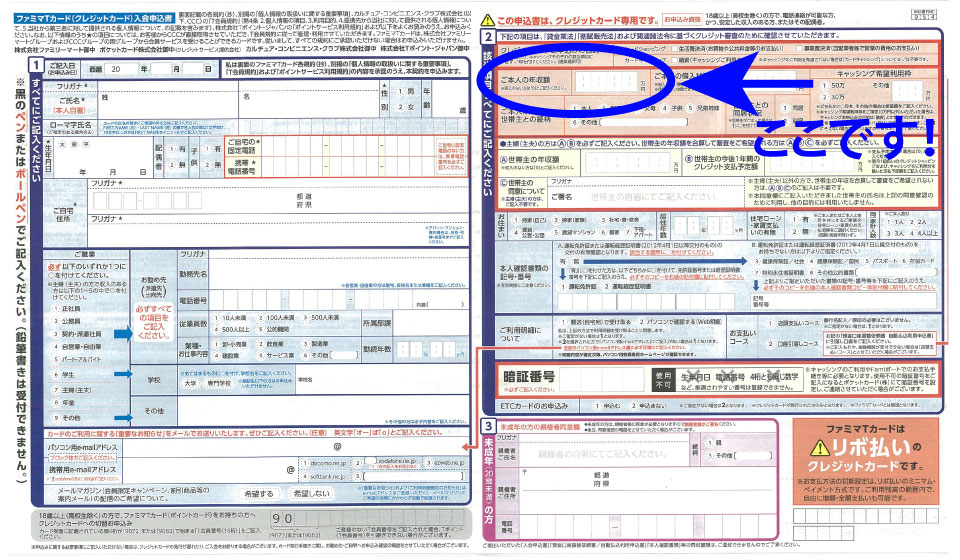Screen dimensions: 960x560
Task: Select occupation 5 パート・アルバイト
Action: point(77,359)
